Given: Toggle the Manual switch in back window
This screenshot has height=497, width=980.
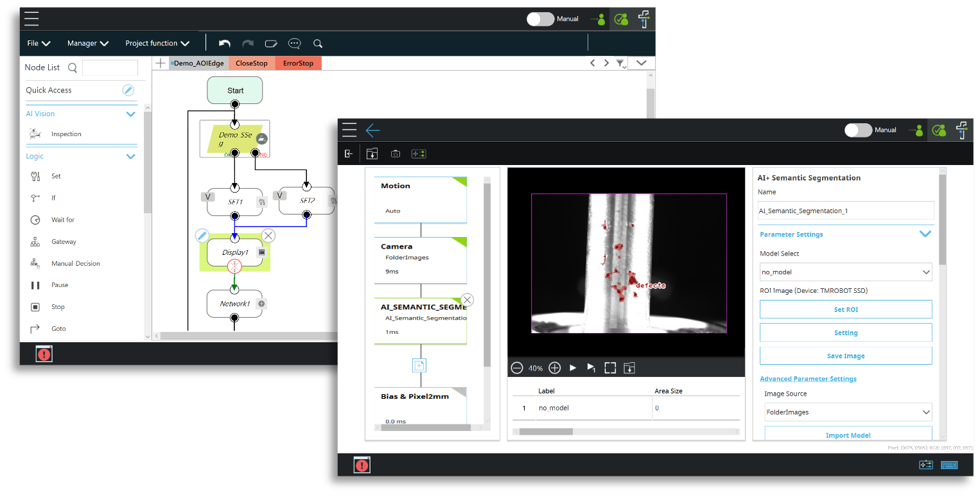Looking at the screenshot, I should [540, 19].
